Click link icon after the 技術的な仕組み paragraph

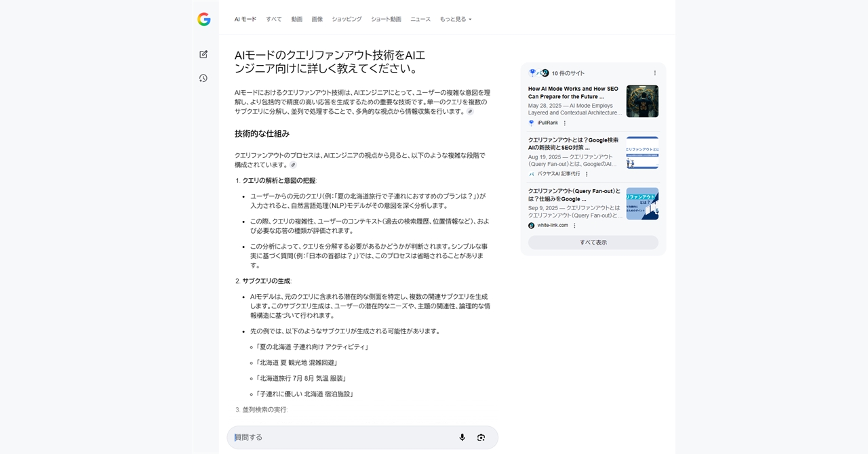click(x=293, y=165)
